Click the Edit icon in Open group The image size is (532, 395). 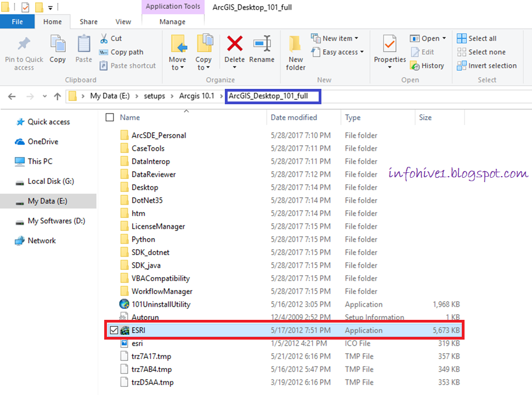415,52
